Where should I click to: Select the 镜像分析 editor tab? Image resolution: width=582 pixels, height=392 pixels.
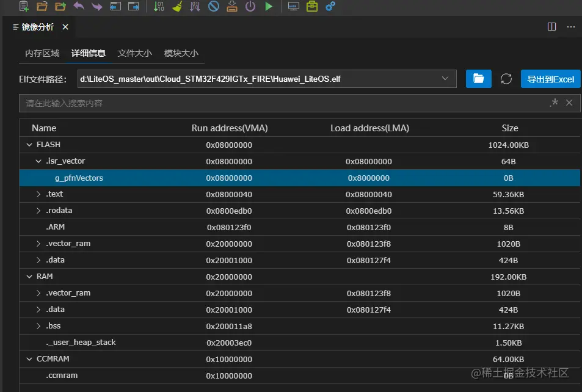[37, 27]
